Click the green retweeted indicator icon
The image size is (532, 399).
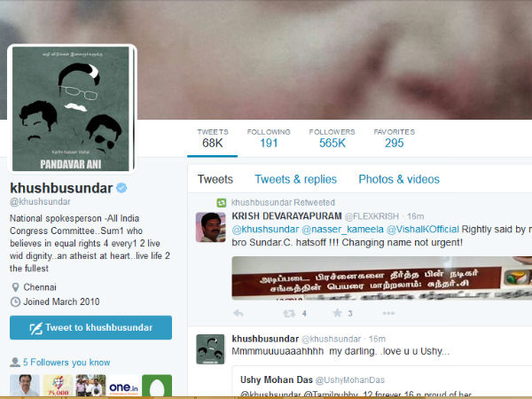(221, 202)
